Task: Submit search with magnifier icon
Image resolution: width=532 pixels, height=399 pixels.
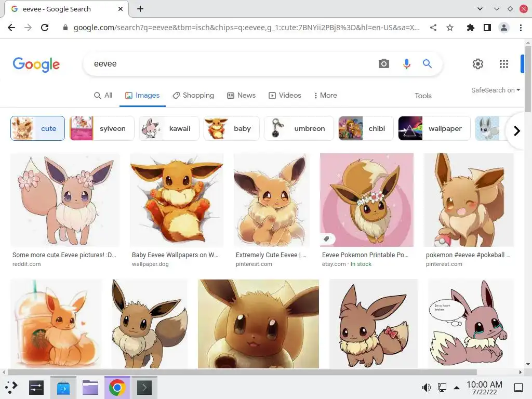Action: [427, 63]
